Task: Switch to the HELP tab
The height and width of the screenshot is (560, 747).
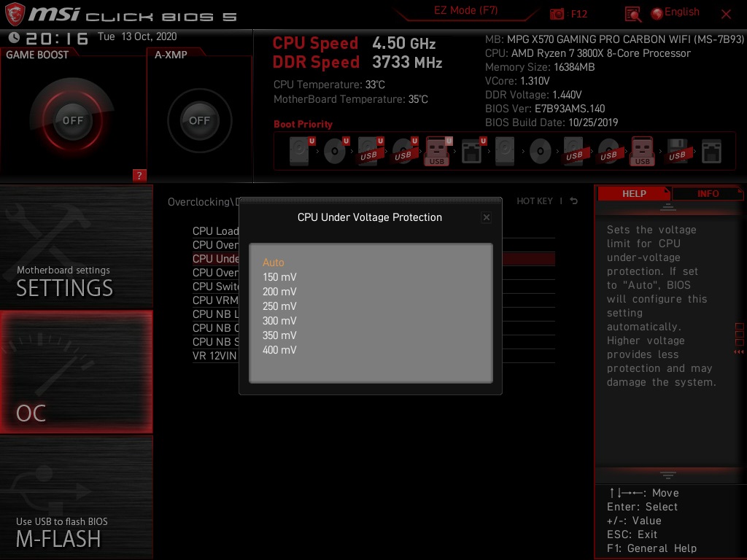Action: [634, 193]
